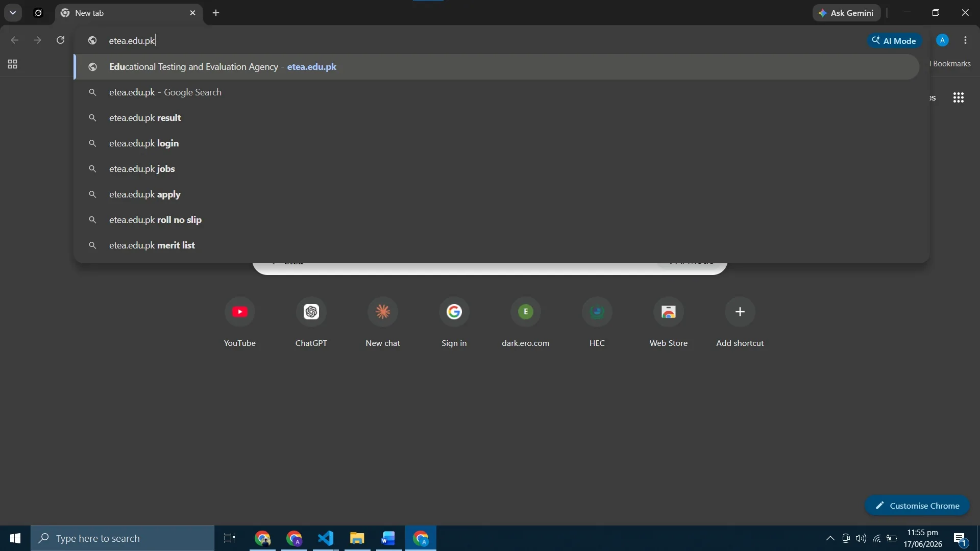Close the New tab tab

tap(192, 13)
